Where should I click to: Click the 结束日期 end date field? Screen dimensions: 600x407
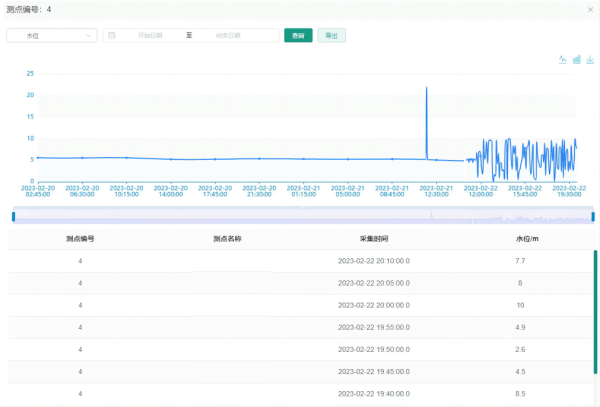point(228,36)
